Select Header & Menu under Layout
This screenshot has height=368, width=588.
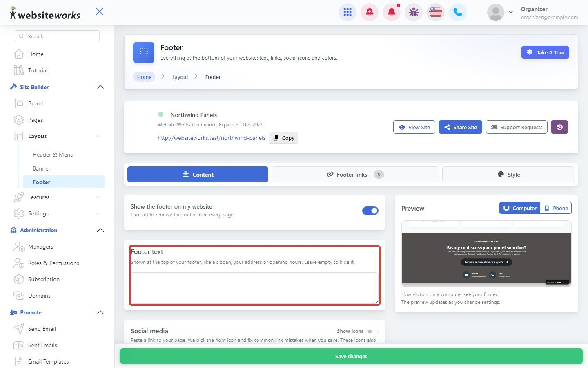tap(53, 155)
